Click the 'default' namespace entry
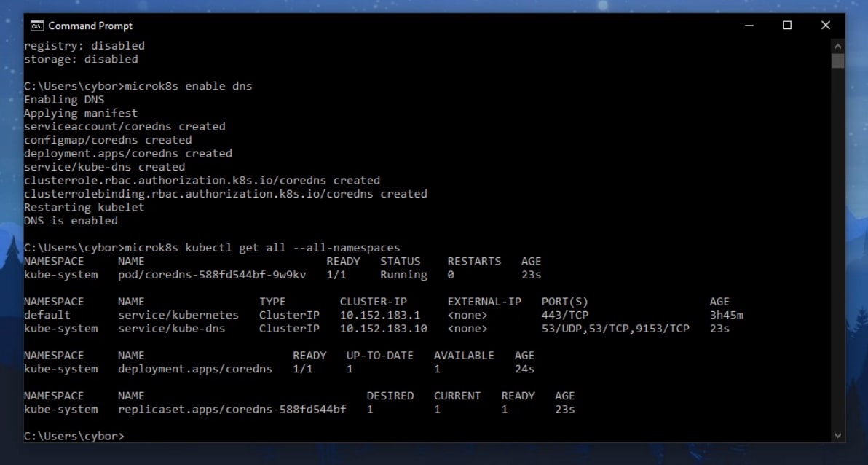Image resolution: width=868 pixels, height=465 pixels. [x=47, y=315]
